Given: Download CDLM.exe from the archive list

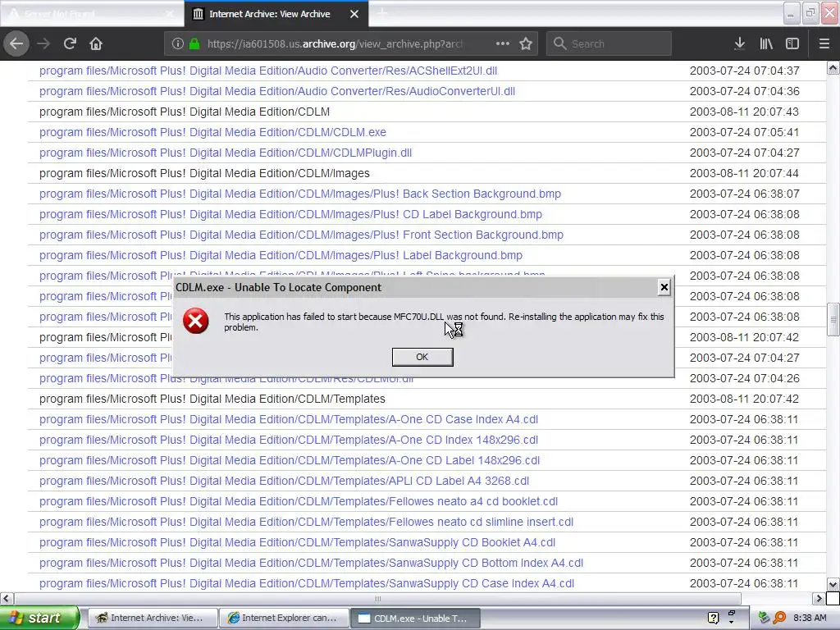Looking at the screenshot, I should click(x=212, y=132).
